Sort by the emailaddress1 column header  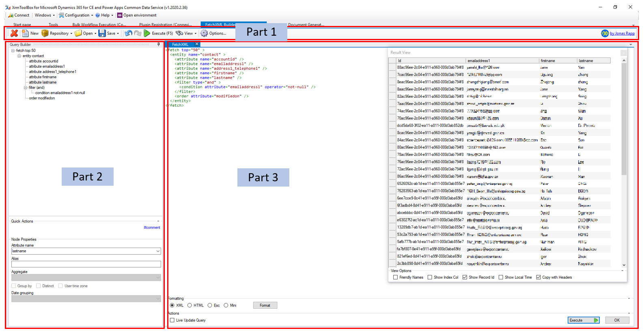[x=502, y=60]
